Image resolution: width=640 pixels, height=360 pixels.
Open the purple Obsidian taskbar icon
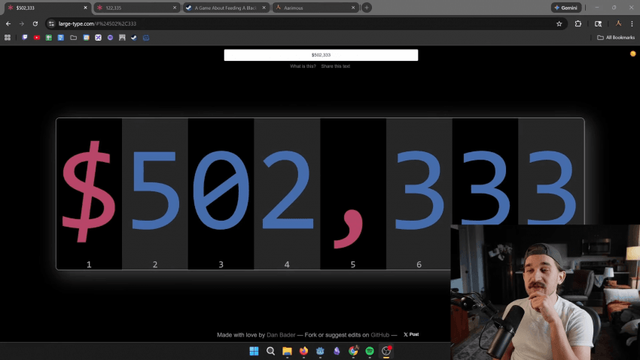coord(337,351)
